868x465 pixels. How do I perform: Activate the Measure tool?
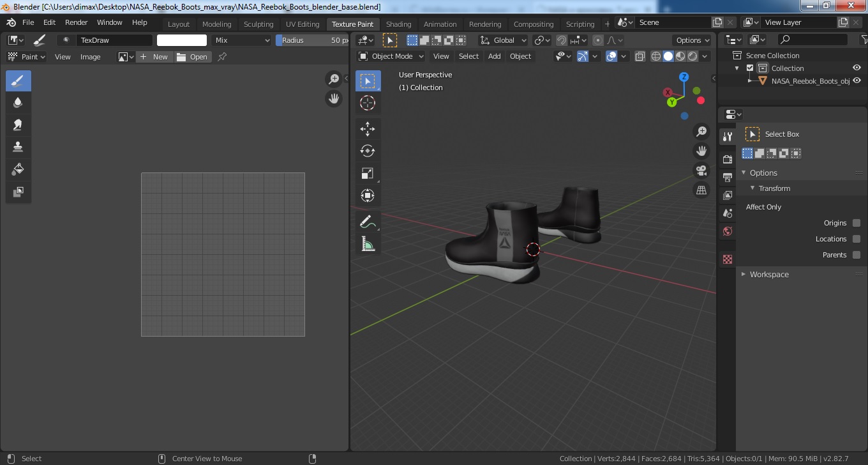(368, 243)
